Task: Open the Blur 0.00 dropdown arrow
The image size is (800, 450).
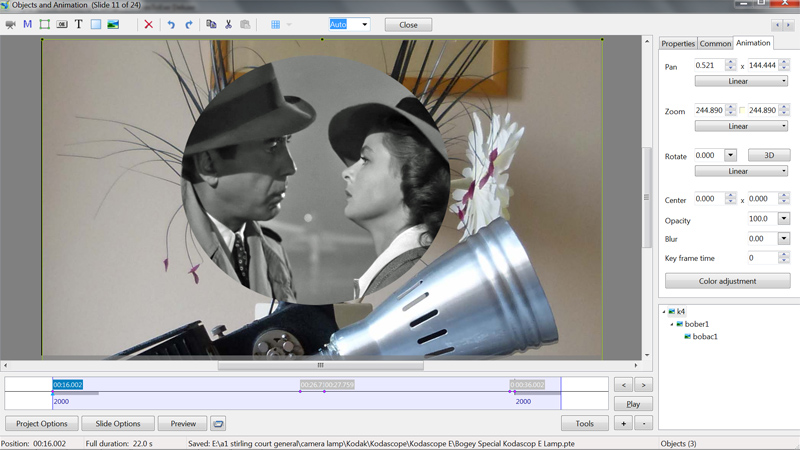Action: [784, 238]
